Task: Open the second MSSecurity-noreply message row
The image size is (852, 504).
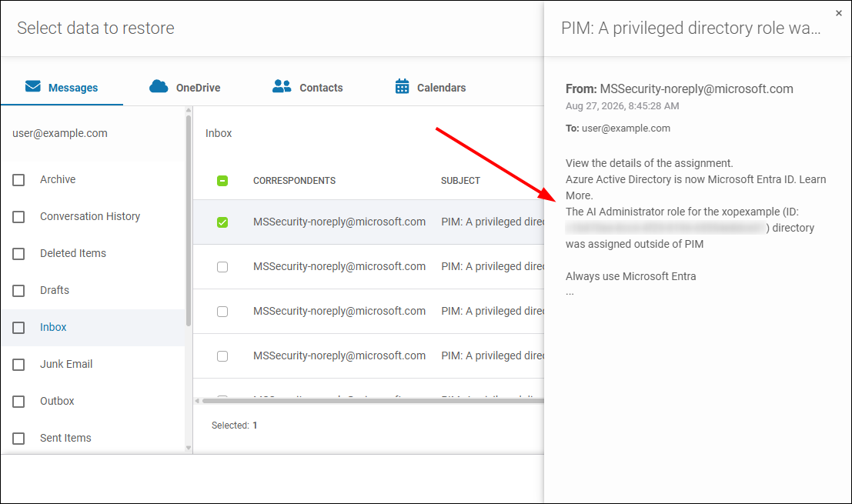Action: [x=369, y=267]
